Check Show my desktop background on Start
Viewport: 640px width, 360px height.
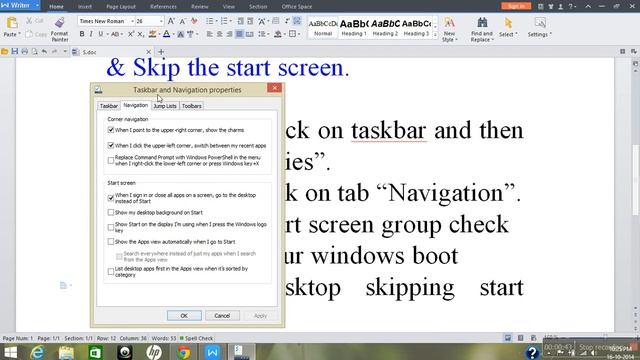click(111, 212)
